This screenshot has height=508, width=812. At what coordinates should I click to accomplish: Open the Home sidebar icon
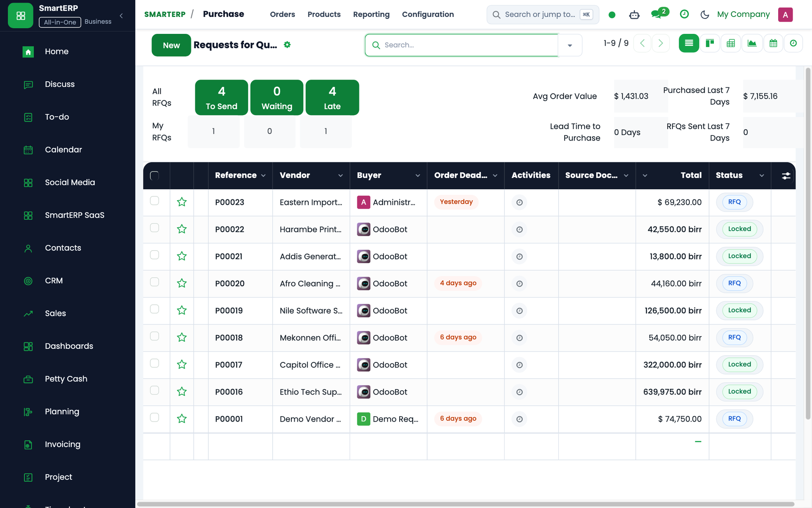[x=28, y=52]
